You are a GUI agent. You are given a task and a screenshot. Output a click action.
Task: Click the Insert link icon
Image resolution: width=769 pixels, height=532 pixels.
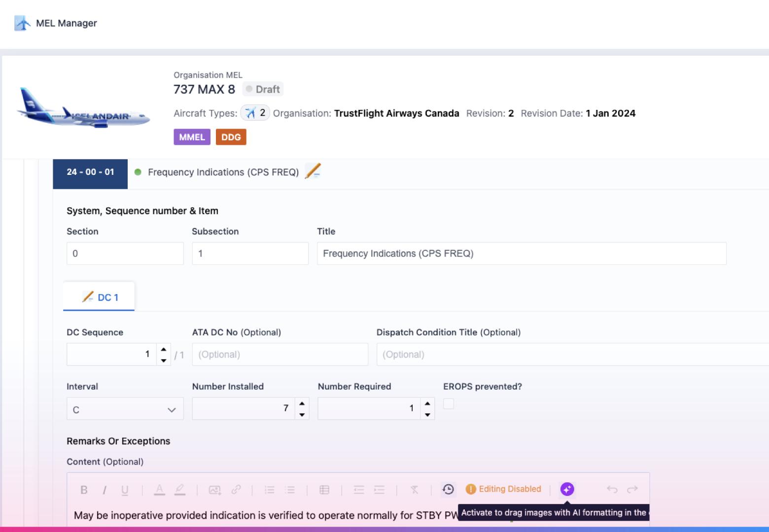(x=236, y=490)
